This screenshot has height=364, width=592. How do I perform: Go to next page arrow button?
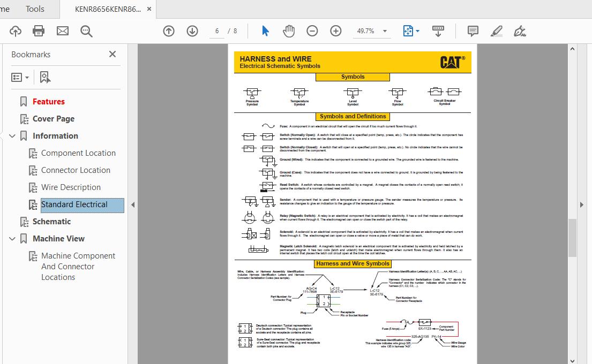(x=192, y=31)
